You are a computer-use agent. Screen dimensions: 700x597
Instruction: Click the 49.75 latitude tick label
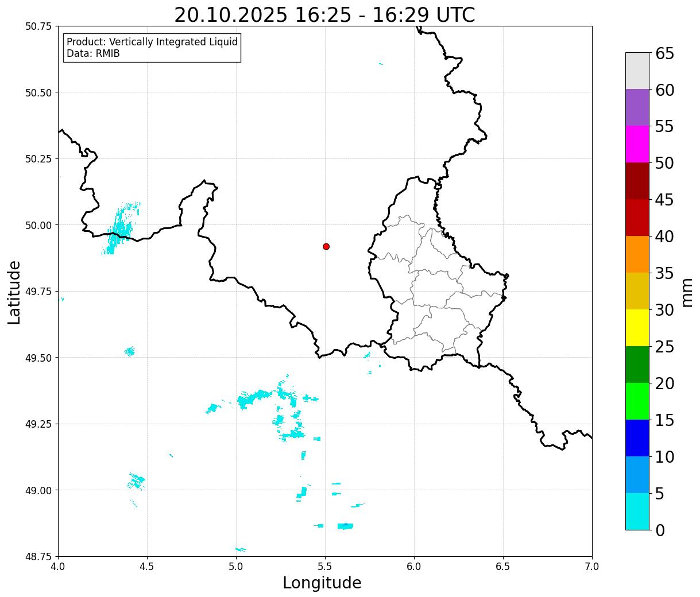point(38,292)
